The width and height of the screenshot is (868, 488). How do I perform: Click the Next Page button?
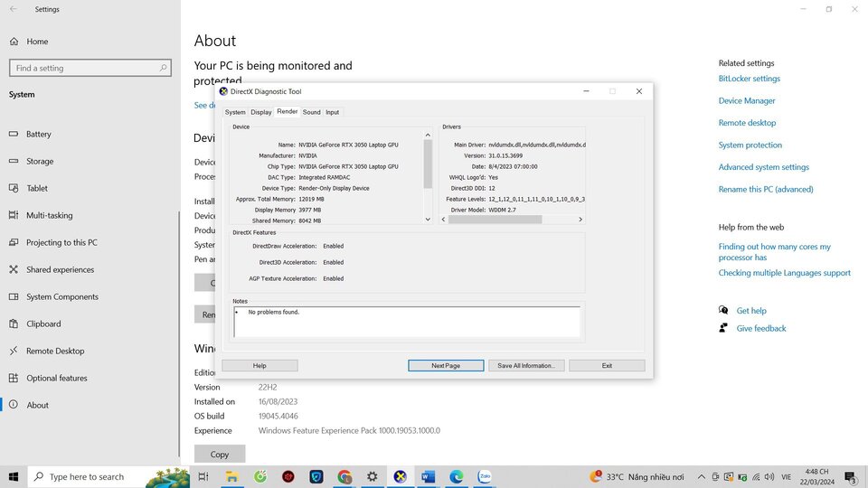click(x=446, y=365)
